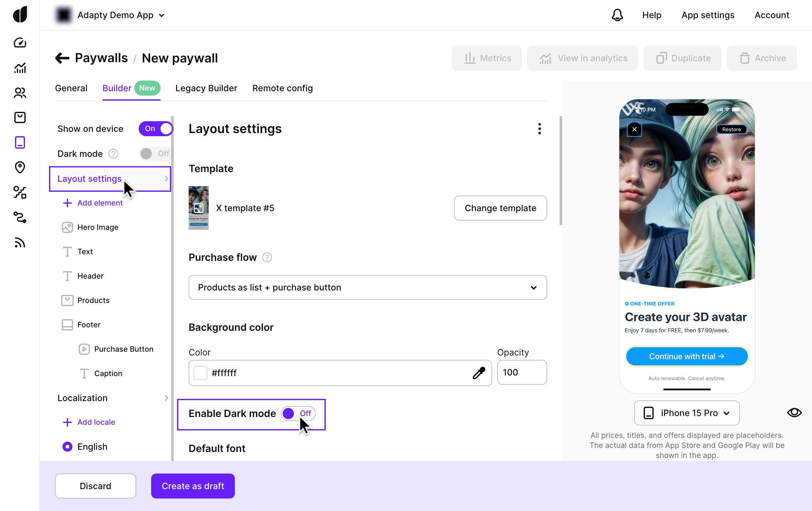
Task: Open the users icon in the left sidebar
Action: (20, 92)
